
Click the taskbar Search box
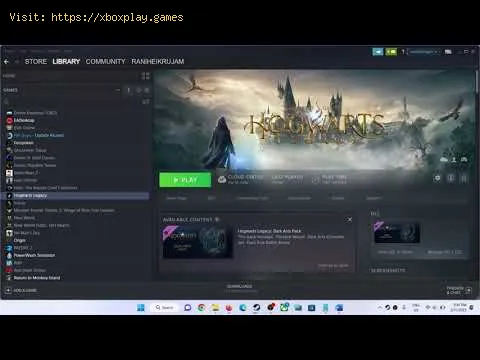[165, 307]
